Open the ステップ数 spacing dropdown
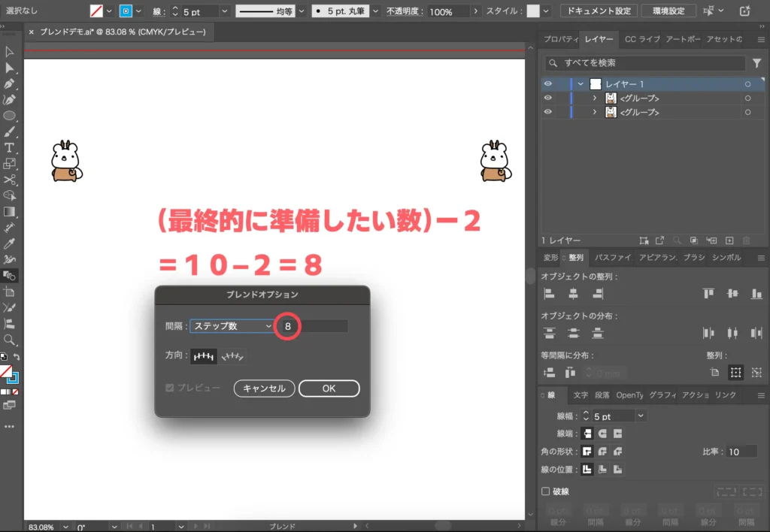 pyautogui.click(x=232, y=326)
